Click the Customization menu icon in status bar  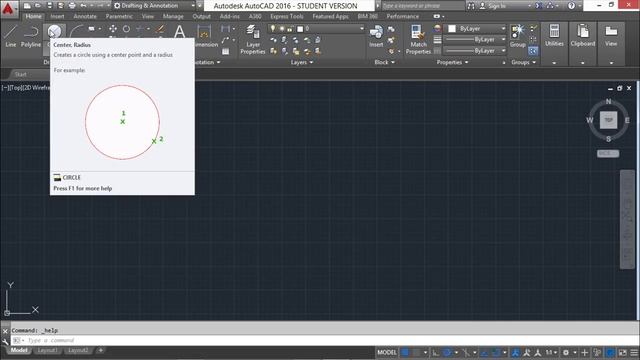633,353
